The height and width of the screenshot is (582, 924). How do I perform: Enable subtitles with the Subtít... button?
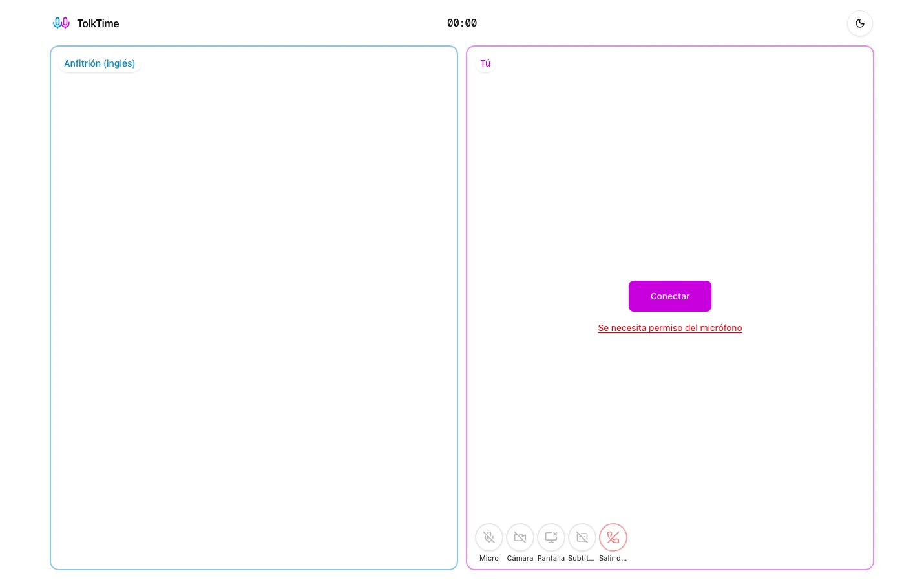(x=582, y=537)
